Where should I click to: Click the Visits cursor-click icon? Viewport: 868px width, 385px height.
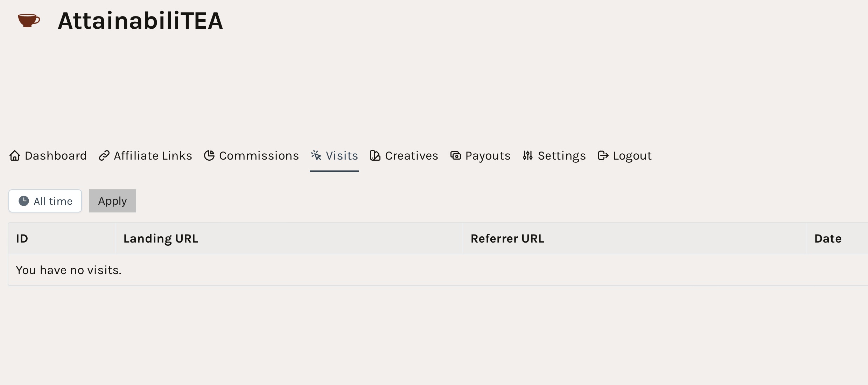(316, 155)
